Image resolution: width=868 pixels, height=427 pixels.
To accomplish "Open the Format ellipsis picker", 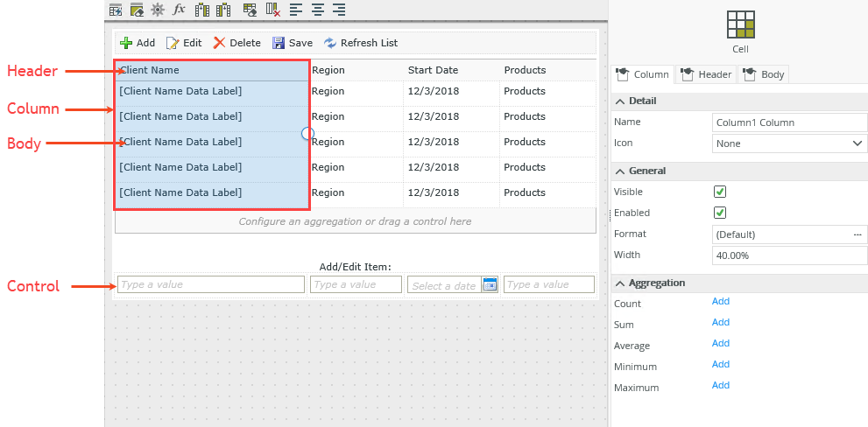I will pos(857,234).
